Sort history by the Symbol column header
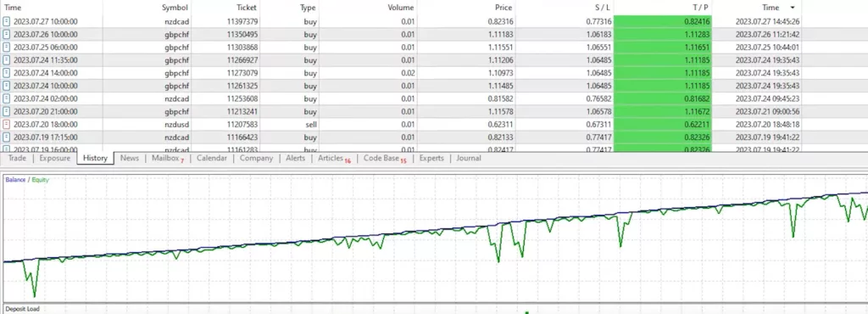This screenshot has height=314, width=868. coord(175,8)
